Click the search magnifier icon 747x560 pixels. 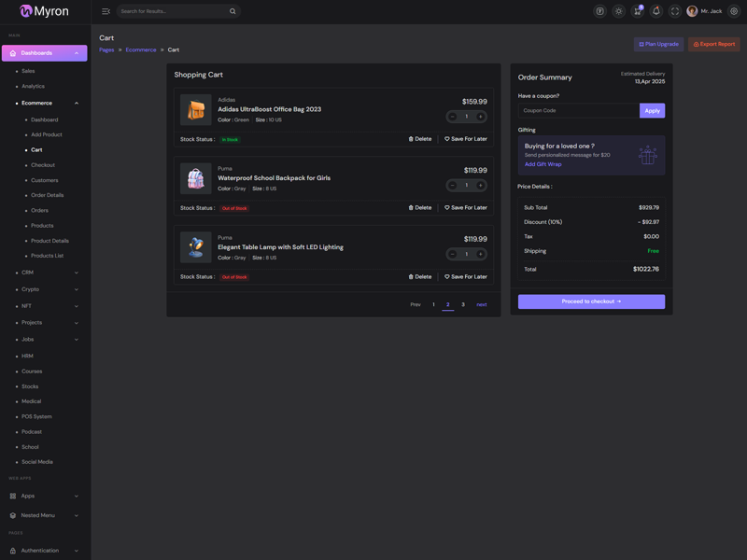[x=233, y=11]
